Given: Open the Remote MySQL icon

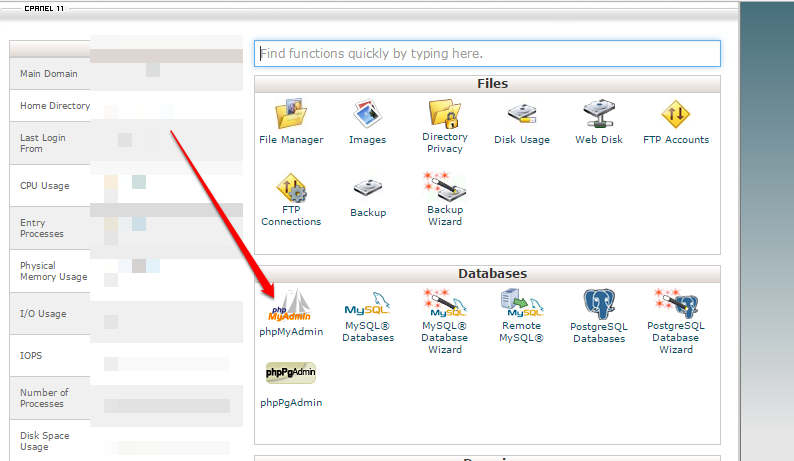Looking at the screenshot, I should [522, 302].
